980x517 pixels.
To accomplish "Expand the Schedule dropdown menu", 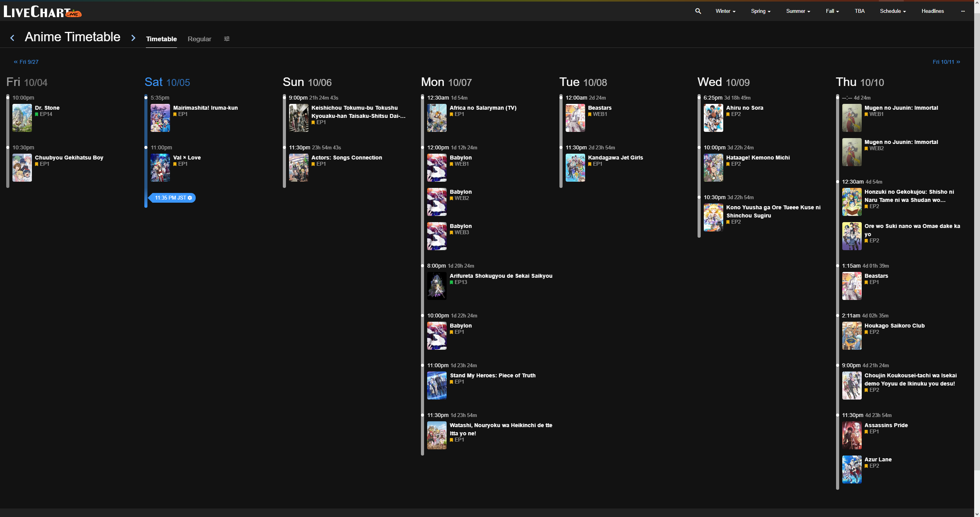I will tap(893, 11).
